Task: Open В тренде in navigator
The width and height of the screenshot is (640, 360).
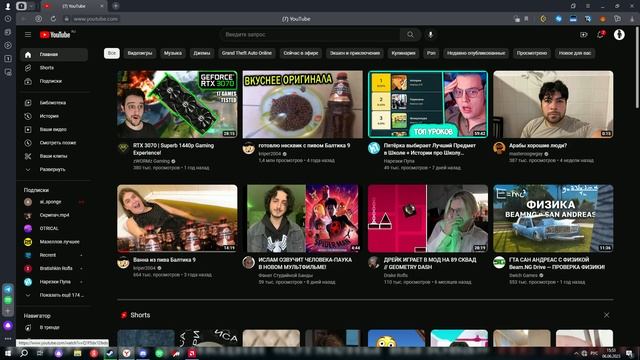Action: click(54, 327)
